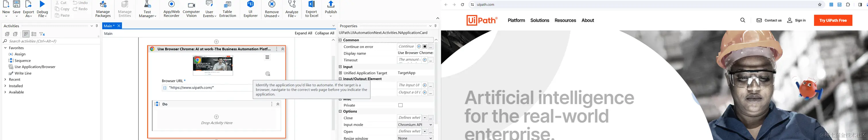This screenshot has height=140, width=868.
Task: Collapse the Favorites tree node
Action: pos(5,48)
